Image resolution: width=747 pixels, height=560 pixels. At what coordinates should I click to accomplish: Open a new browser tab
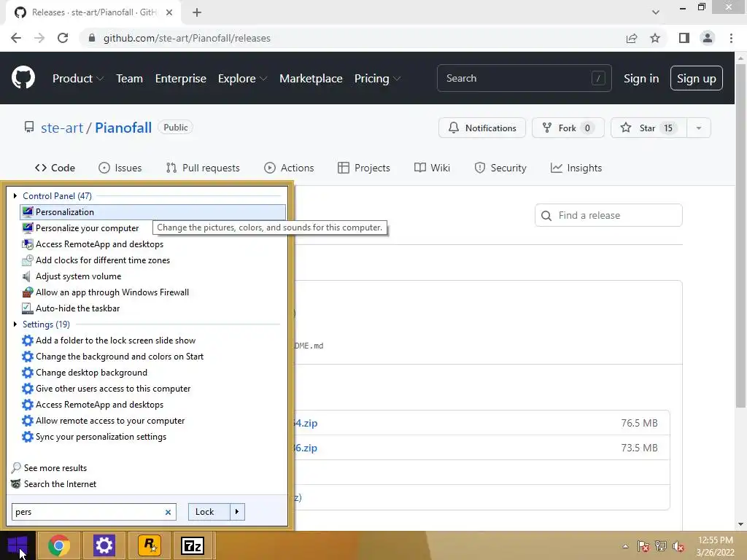point(197,12)
